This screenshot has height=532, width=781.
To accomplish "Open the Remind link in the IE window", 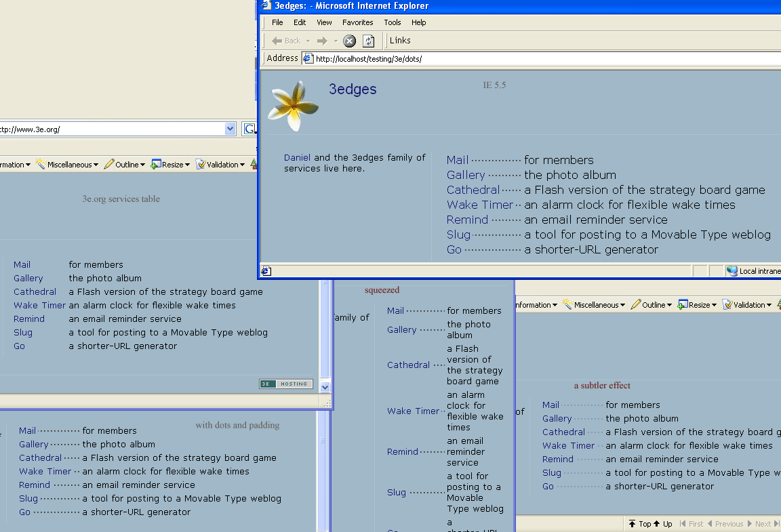I will 467,220.
